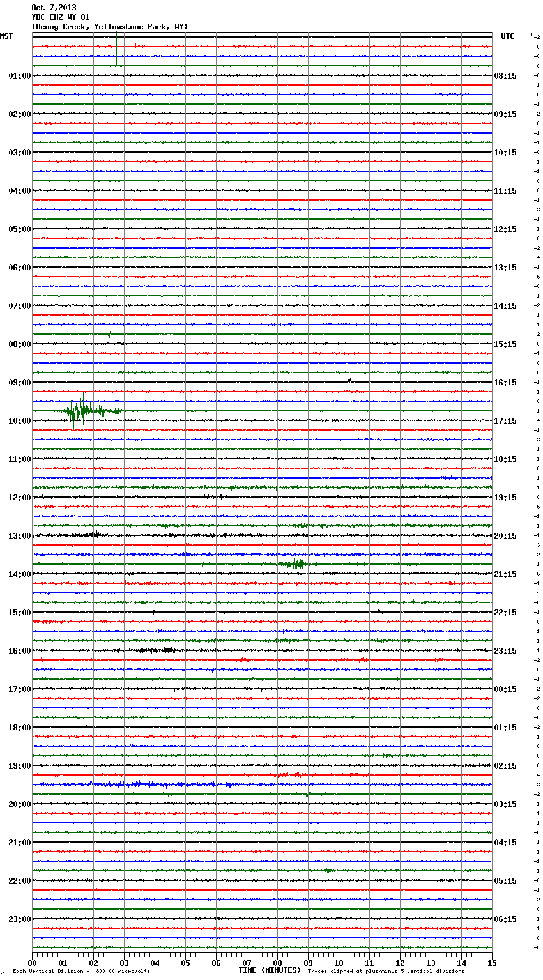This screenshot has height=980, width=543.
Task: Click the UTC timezone header
Action: (508, 36)
